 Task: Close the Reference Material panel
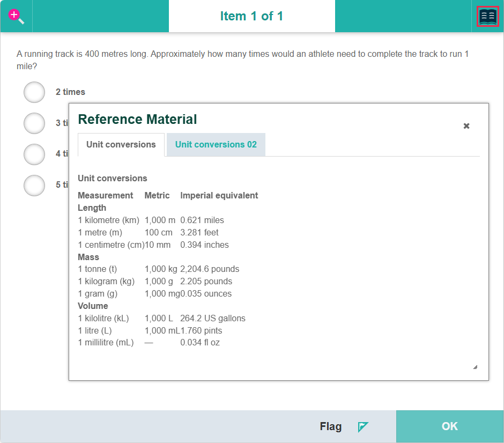click(466, 126)
